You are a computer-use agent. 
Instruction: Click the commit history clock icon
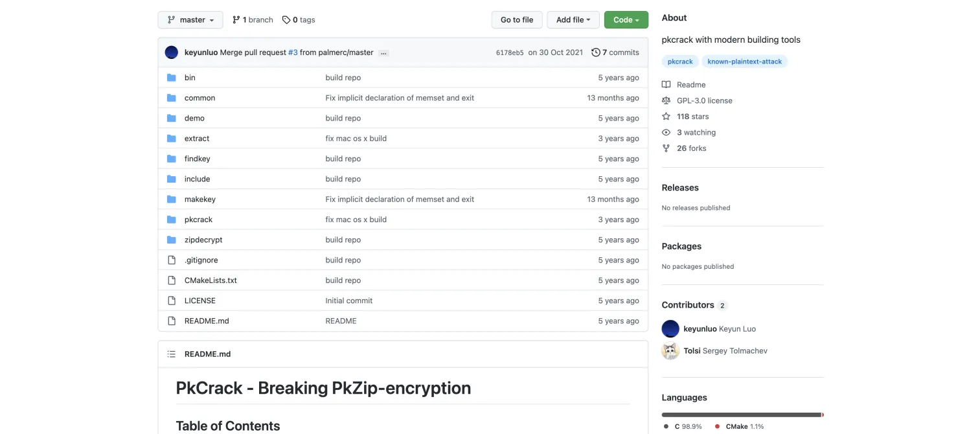coord(596,52)
